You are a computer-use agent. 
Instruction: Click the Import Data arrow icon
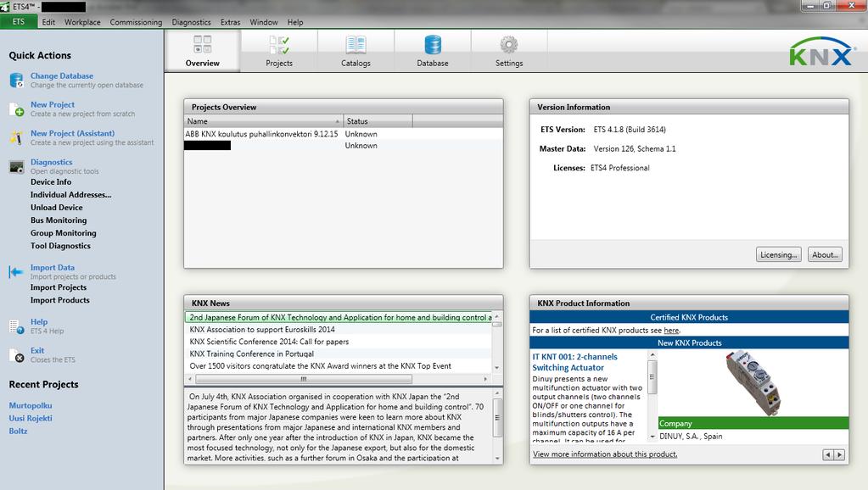16,271
